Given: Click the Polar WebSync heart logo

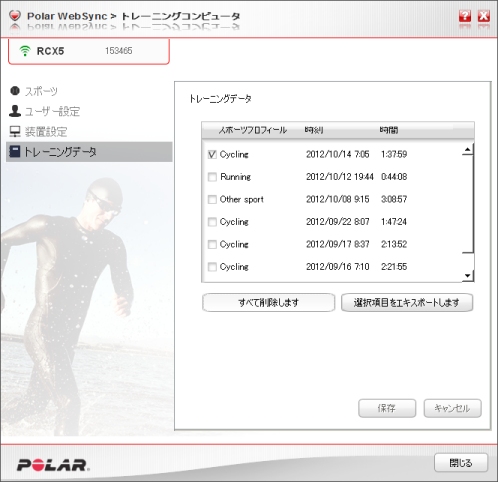Looking at the screenshot, I should click(x=15, y=16).
